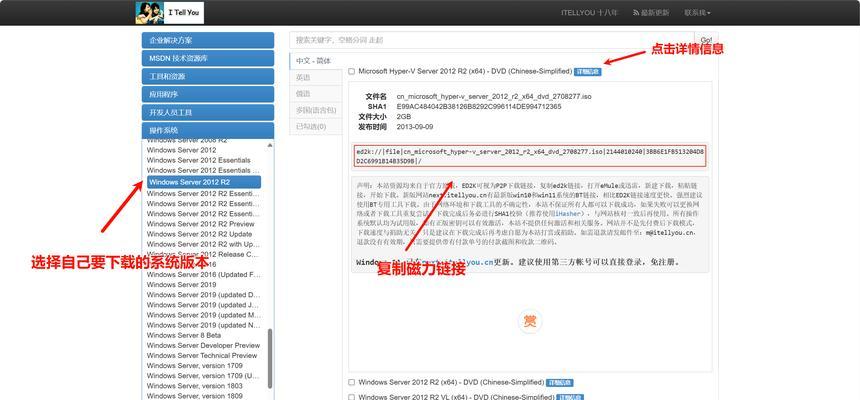Expand the 应用程序 panel
The height and width of the screenshot is (400, 860).
coord(208,94)
